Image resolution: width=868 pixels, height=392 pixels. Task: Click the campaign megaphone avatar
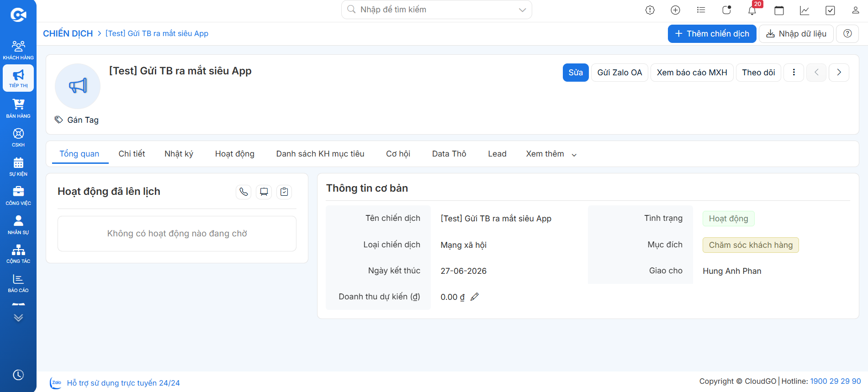[x=78, y=86]
